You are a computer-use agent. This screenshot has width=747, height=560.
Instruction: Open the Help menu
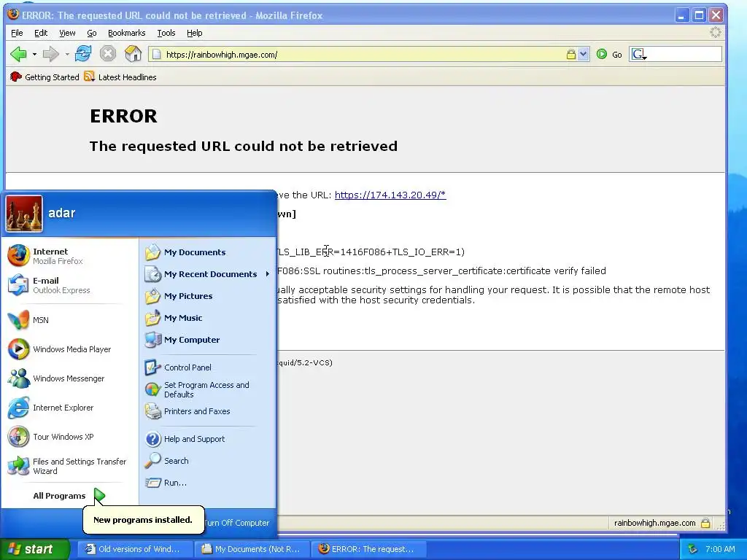[194, 33]
